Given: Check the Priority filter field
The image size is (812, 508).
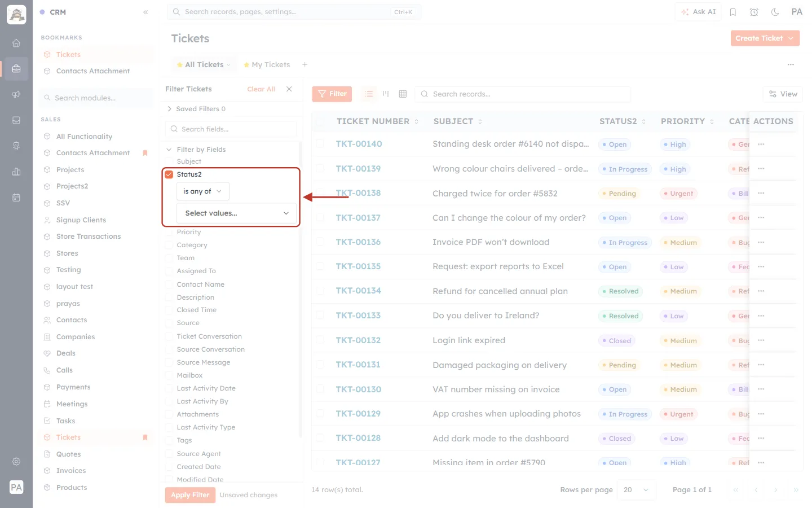Looking at the screenshot, I should (169, 232).
